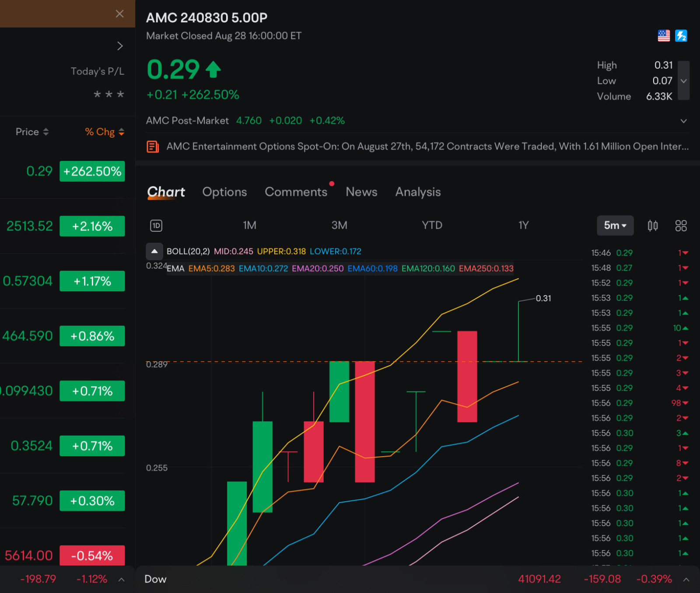Screen dimensions: 700x593
Task: Select the trade tick with volume 98
Action: pyautogui.click(x=640, y=403)
